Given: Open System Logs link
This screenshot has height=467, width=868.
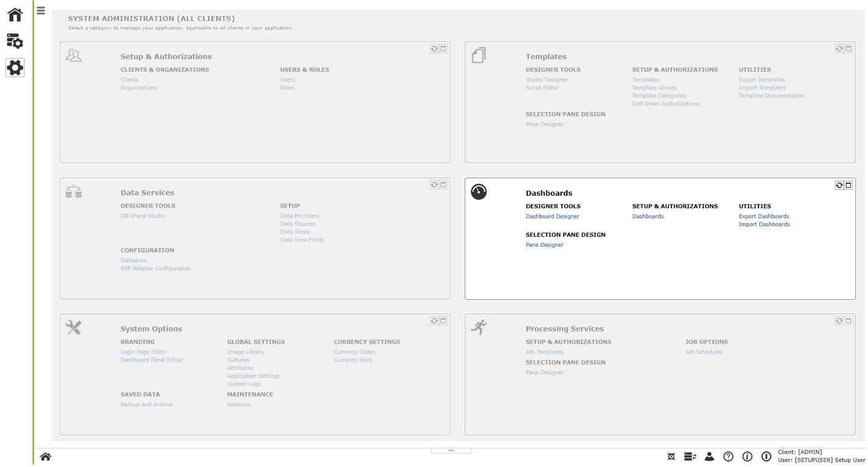Looking at the screenshot, I should coord(244,384).
